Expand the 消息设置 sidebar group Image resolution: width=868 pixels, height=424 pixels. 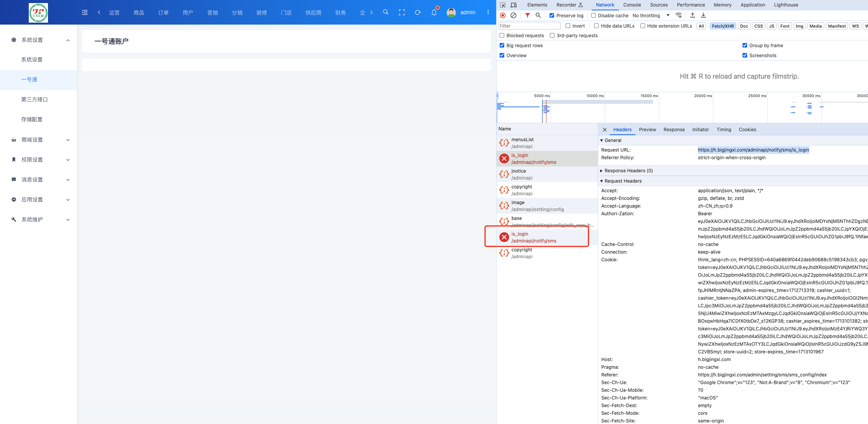(68, 180)
